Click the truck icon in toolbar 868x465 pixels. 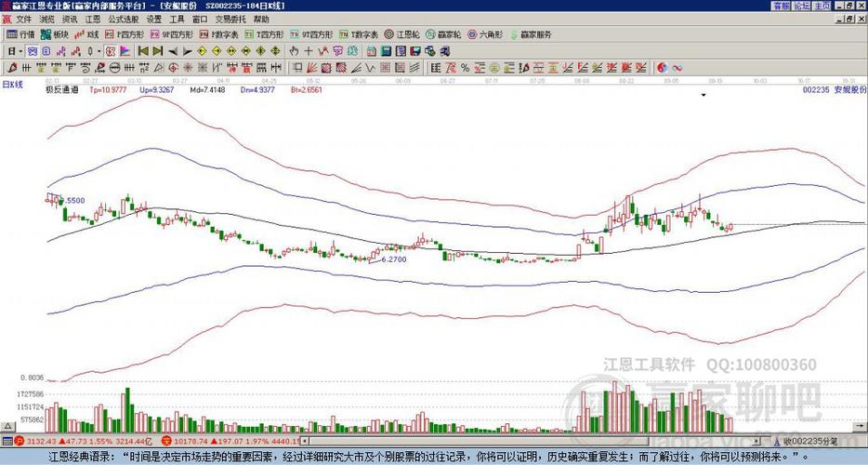click(x=444, y=51)
